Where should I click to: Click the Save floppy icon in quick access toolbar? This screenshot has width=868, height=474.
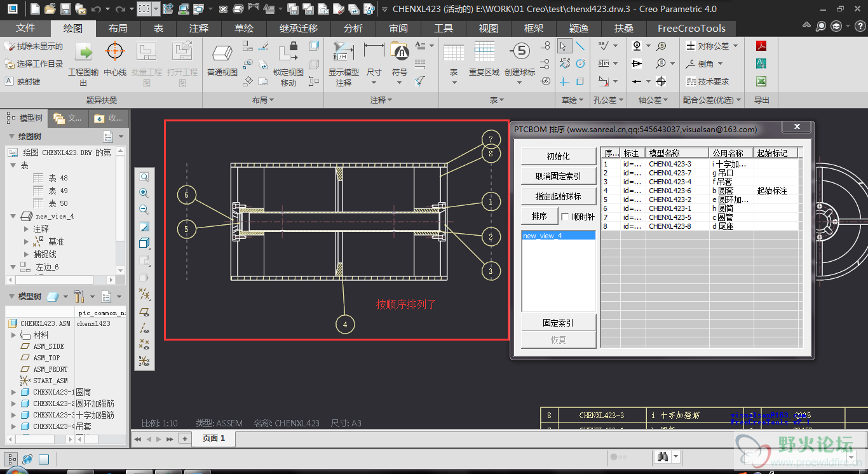tap(65, 9)
